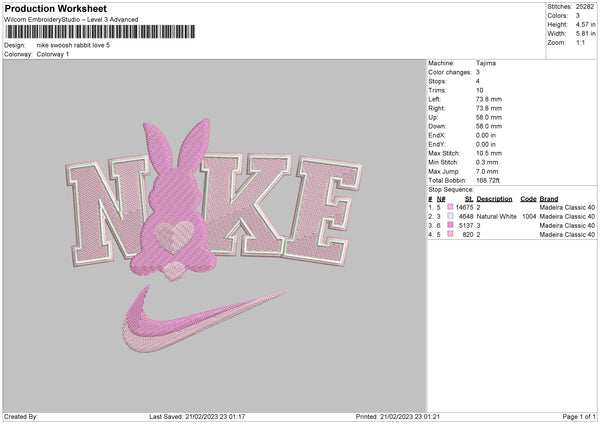The image size is (600, 424).
Task: Click the pink swatch in stop row 4
Action: pyautogui.click(x=450, y=234)
